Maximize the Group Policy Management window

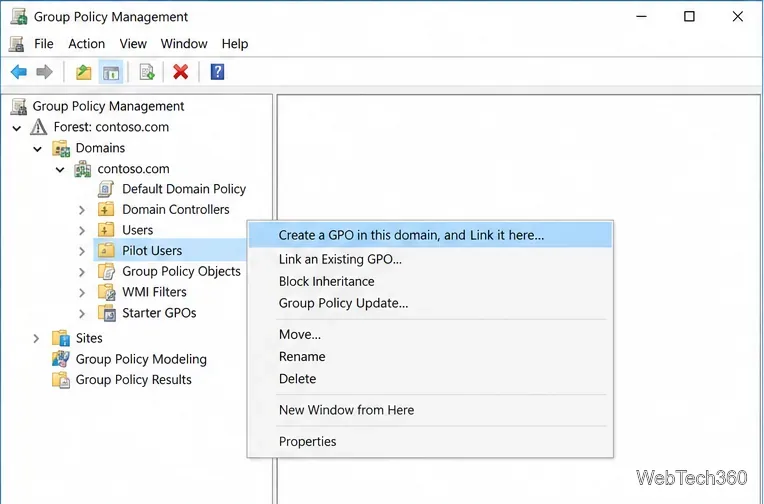[x=689, y=17]
